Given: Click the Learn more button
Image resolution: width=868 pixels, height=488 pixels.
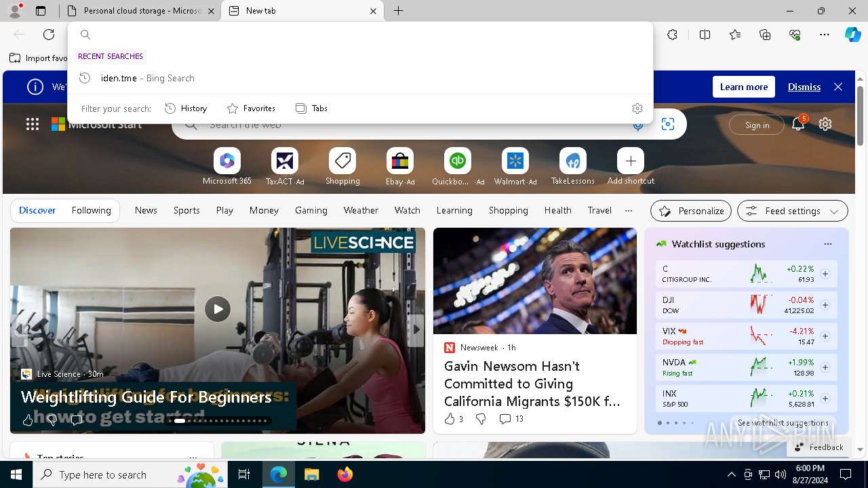Looking at the screenshot, I should click(x=744, y=87).
